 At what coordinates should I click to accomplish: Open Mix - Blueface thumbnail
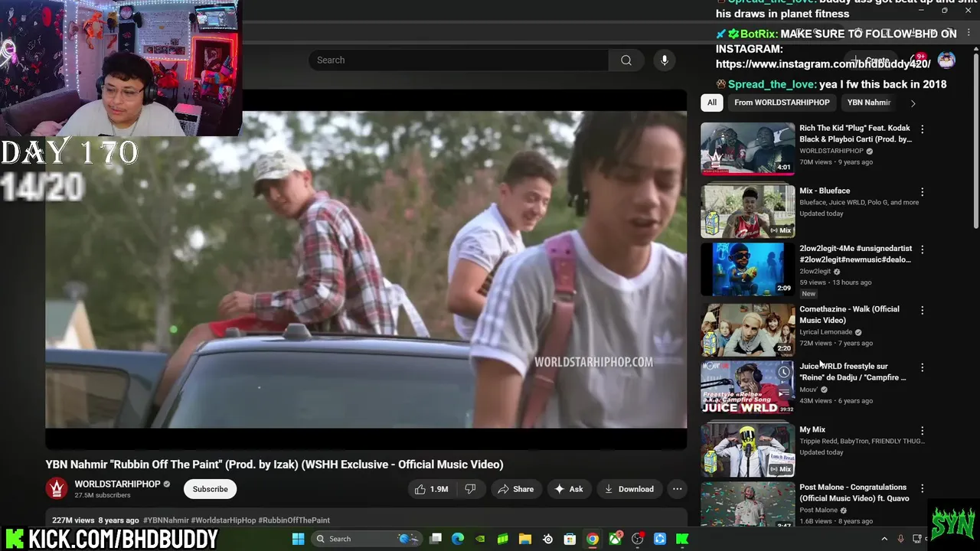pyautogui.click(x=748, y=211)
